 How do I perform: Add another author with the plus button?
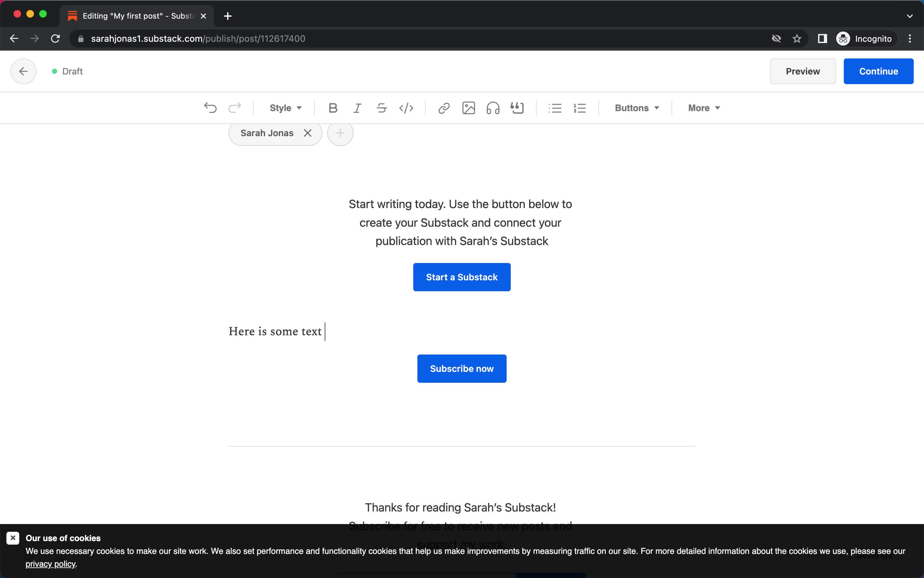point(340,133)
